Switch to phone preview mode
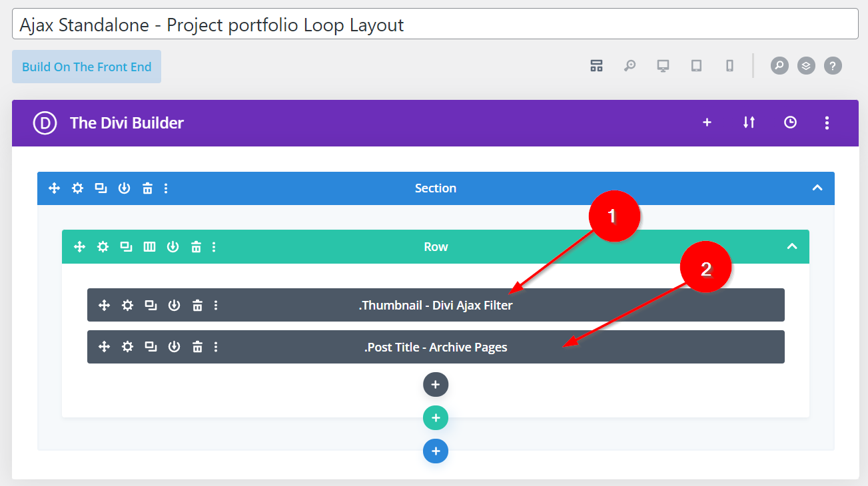The width and height of the screenshot is (868, 486). pos(729,65)
